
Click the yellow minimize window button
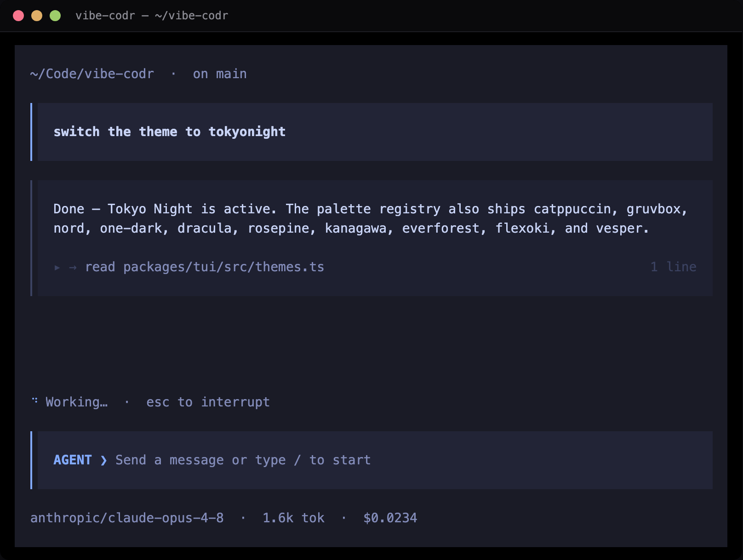pos(37,16)
